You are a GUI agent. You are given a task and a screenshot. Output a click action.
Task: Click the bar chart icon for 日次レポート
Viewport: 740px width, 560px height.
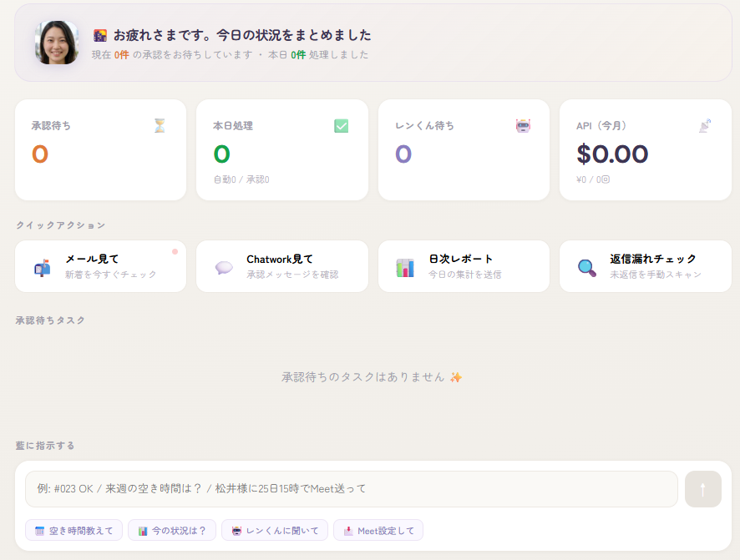pyautogui.click(x=405, y=268)
